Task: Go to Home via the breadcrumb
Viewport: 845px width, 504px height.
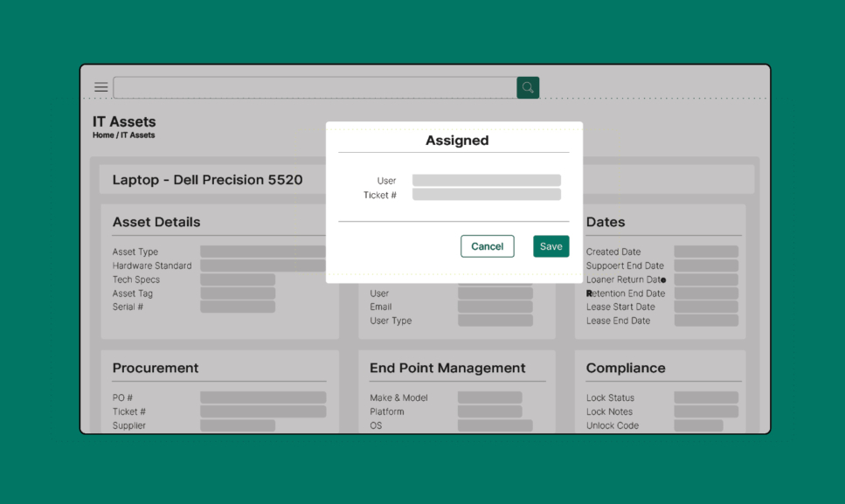Action: point(103,135)
